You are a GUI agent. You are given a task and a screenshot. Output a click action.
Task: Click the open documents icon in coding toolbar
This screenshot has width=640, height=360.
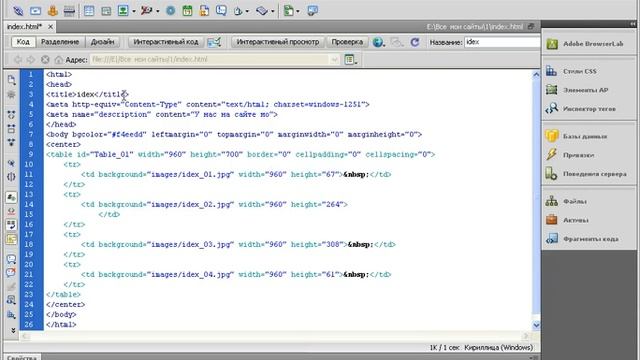(x=11, y=80)
